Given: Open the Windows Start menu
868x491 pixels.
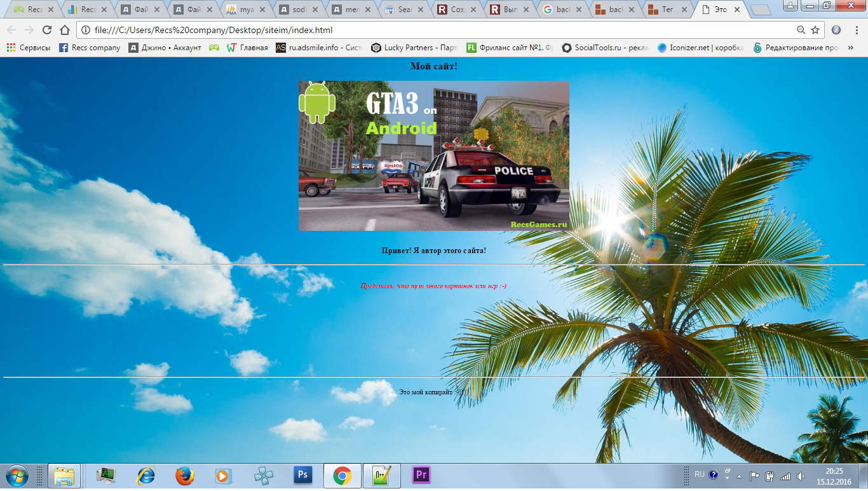Looking at the screenshot, I should [x=16, y=476].
